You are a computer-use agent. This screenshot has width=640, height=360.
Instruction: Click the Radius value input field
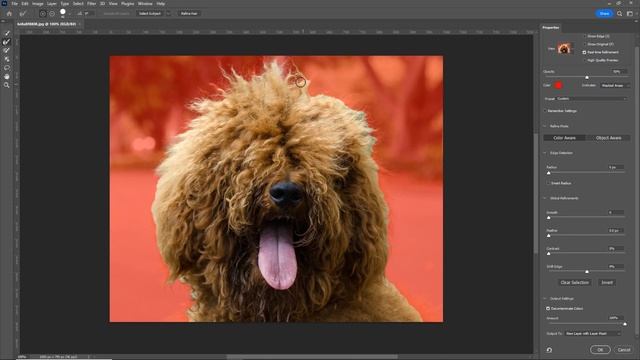(x=616, y=167)
